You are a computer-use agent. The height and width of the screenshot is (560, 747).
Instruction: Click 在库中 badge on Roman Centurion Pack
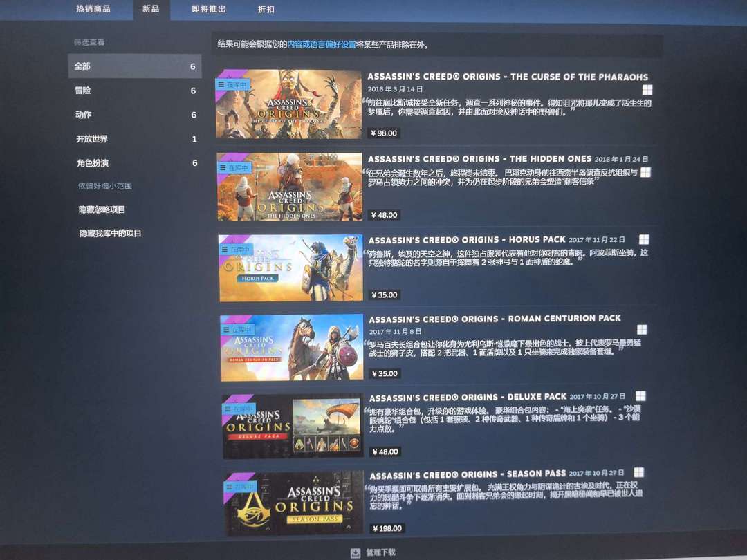click(x=238, y=330)
